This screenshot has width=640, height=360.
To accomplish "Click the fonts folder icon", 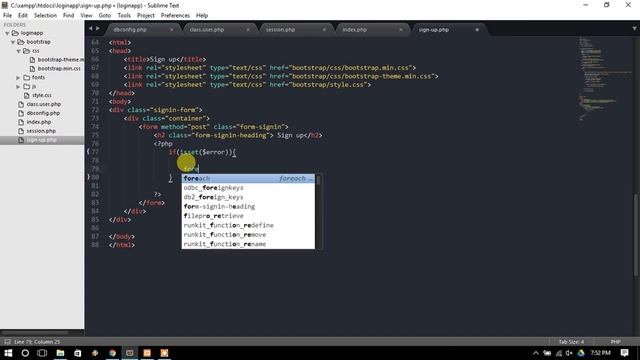I will pos(27,78).
